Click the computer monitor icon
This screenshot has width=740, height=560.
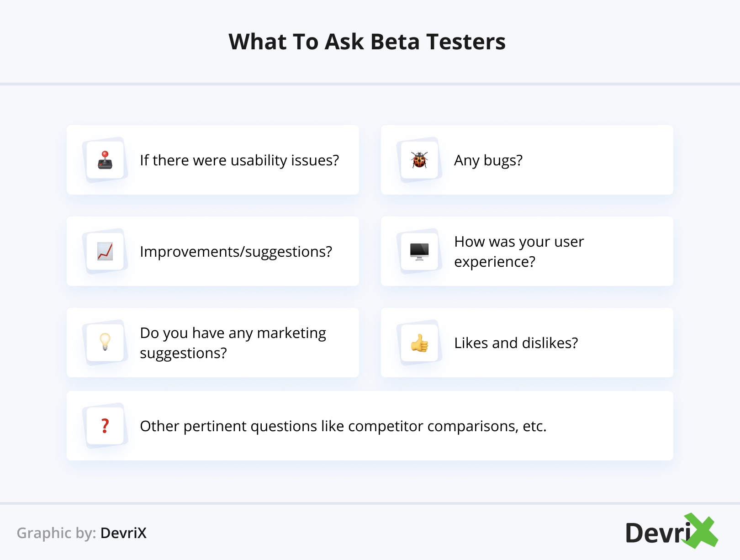point(419,251)
